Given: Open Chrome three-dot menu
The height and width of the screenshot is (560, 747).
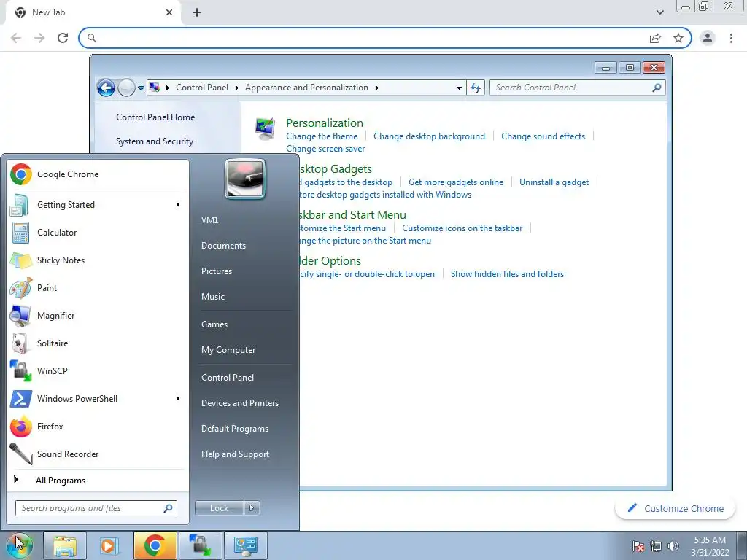Looking at the screenshot, I should click(x=731, y=38).
